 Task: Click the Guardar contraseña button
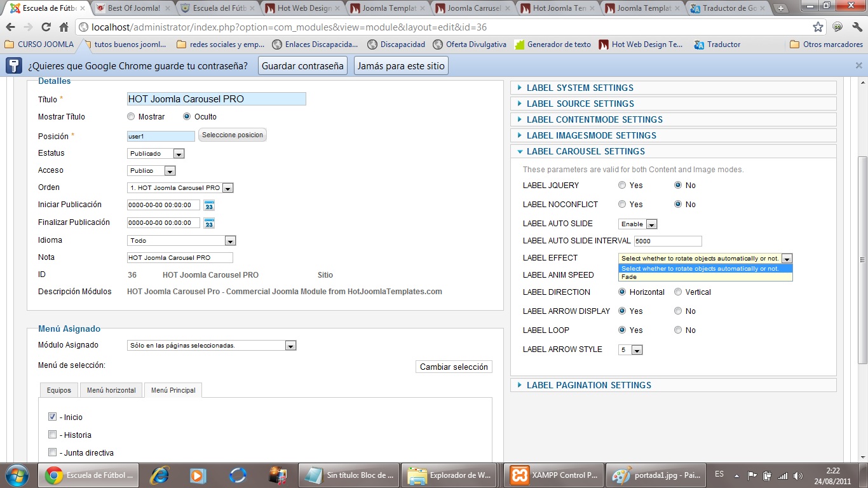pyautogui.click(x=302, y=66)
